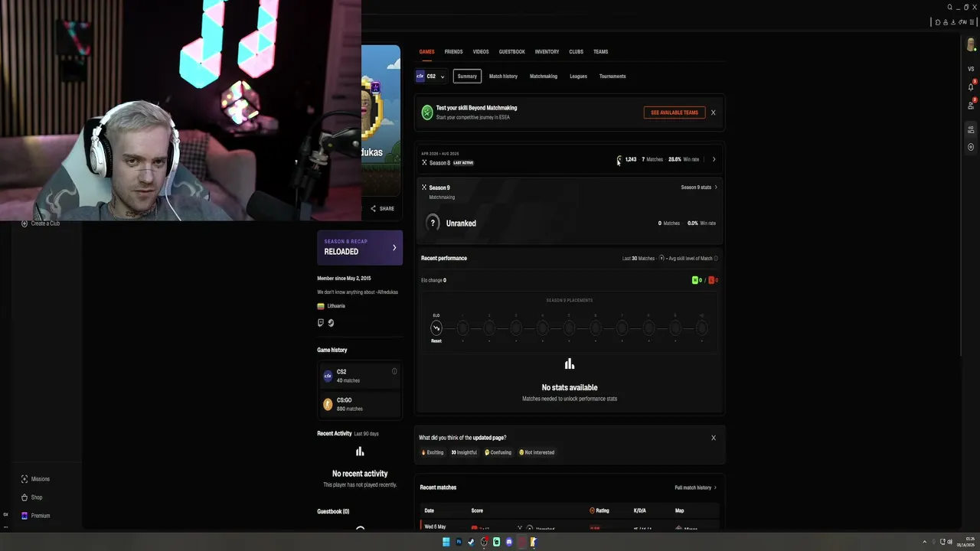Click the Lithuania country label
The image size is (980, 551).
click(335, 306)
